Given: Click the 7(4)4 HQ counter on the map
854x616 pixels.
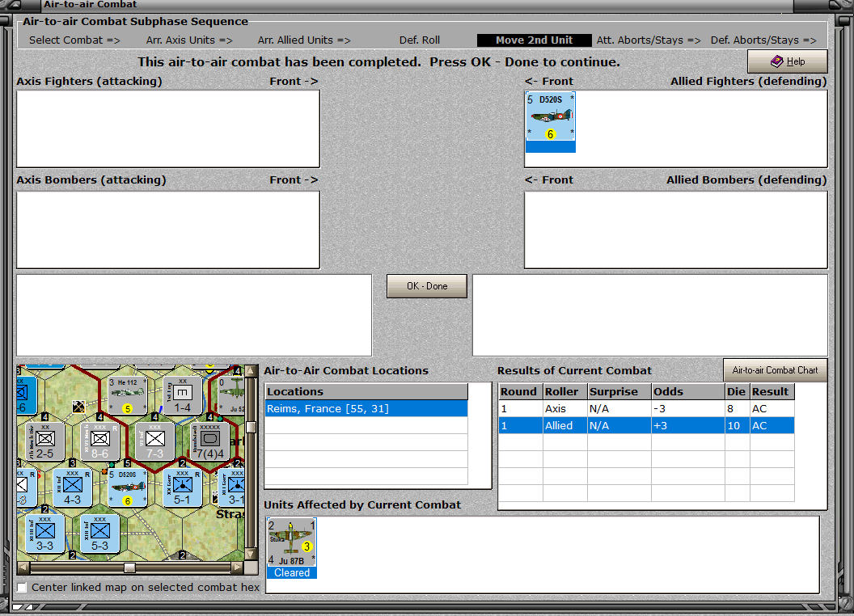Looking at the screenshot, I should pos(210,441).
